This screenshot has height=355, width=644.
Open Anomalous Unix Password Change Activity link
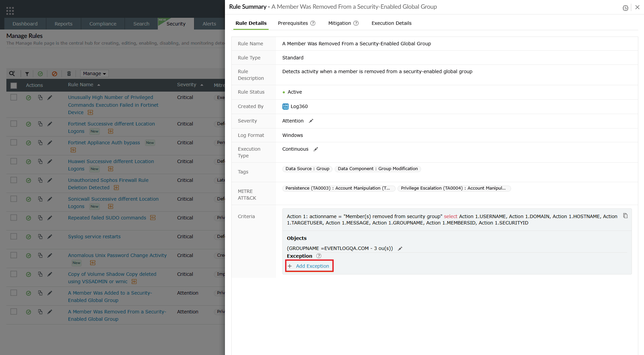point(117,255)
